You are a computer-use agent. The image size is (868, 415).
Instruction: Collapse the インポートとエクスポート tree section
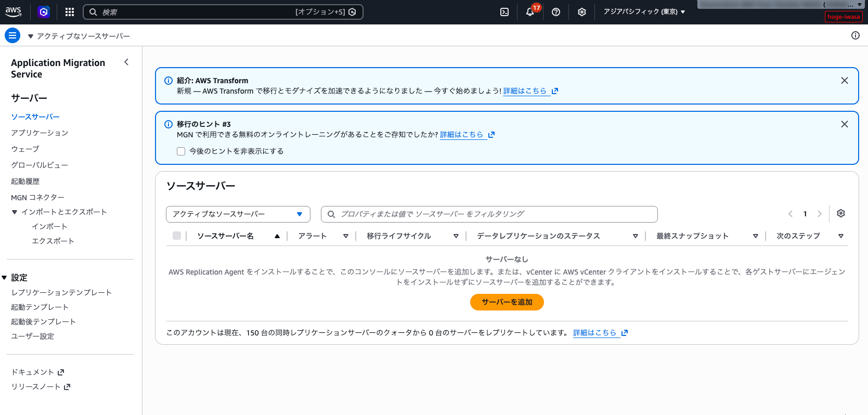(15, 212)
